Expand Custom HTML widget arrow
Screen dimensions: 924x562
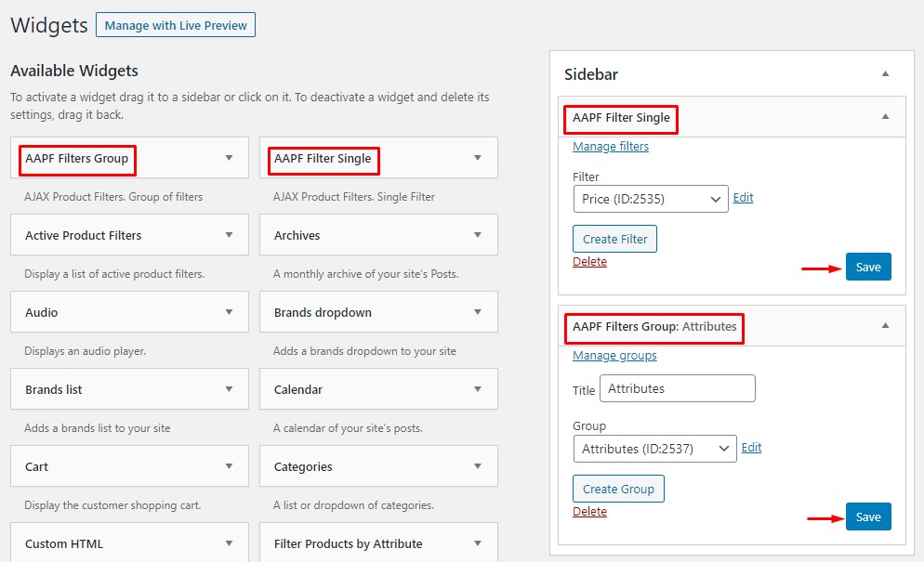point(229,543)
